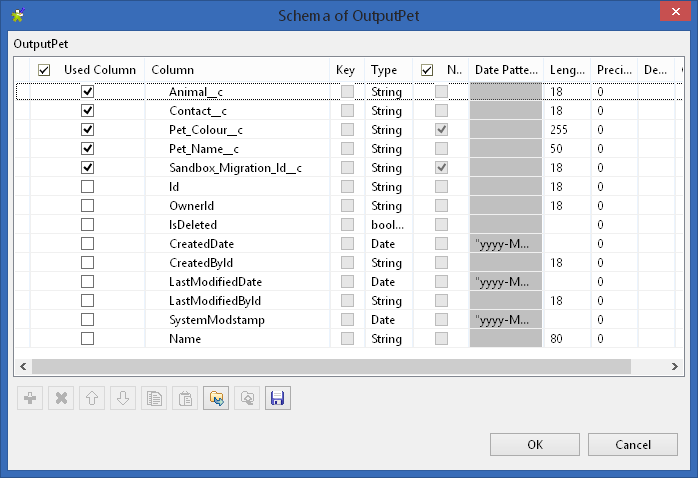Screen dimensions: 698x478
Task: Click the remove column X icon
Action: 61,398
